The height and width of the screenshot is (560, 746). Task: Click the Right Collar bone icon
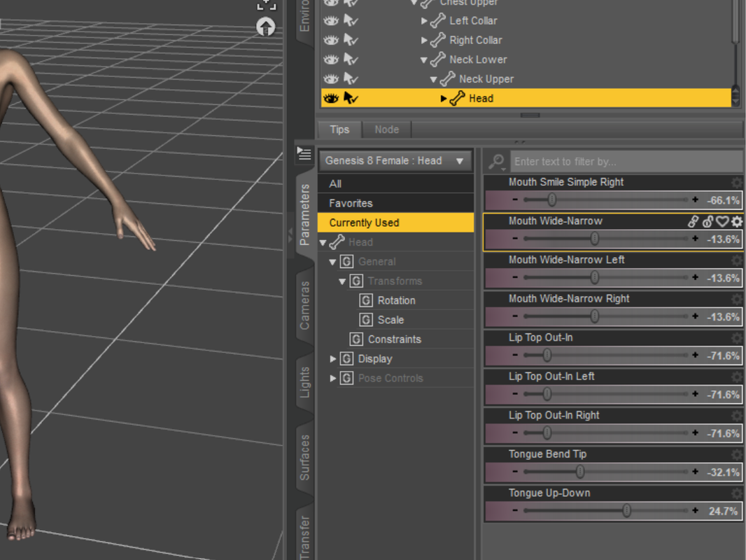437,40
